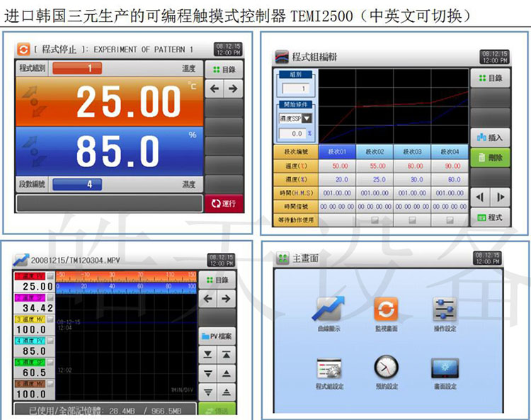Click down arrow with bar underneath
The height and width of the screenshot is (420, 531).
tap(208, 355)
